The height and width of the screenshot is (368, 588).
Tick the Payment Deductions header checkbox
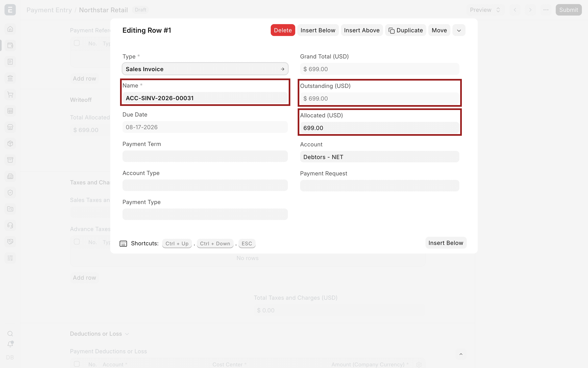77,364
